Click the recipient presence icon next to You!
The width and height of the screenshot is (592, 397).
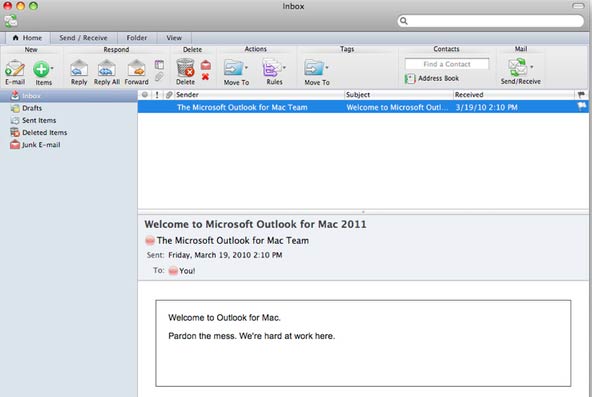click(173, 271)
